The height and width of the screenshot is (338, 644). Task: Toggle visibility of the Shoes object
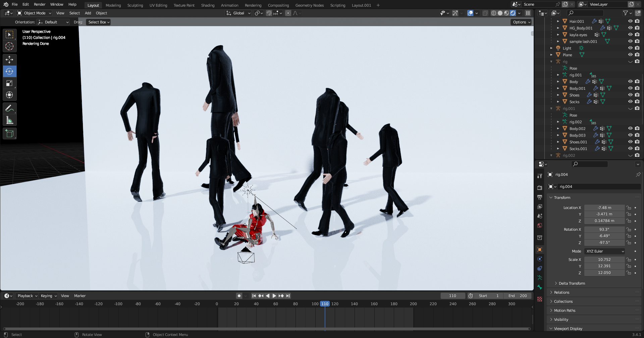click(630, 95)
